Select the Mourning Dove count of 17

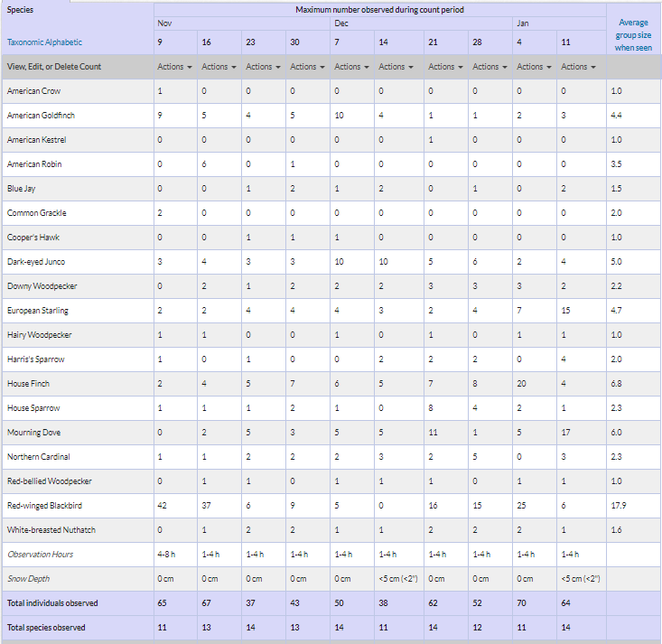tap(565, 433)
